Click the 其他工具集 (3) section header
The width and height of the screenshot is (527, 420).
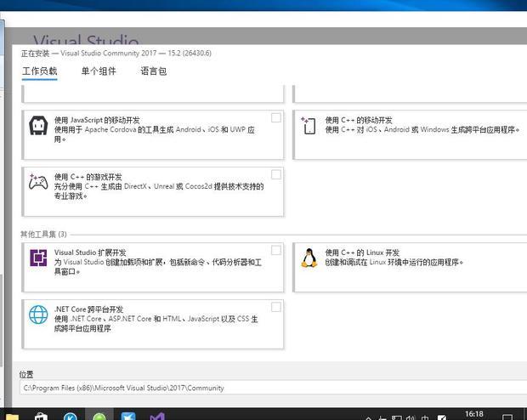pos(43,235)
